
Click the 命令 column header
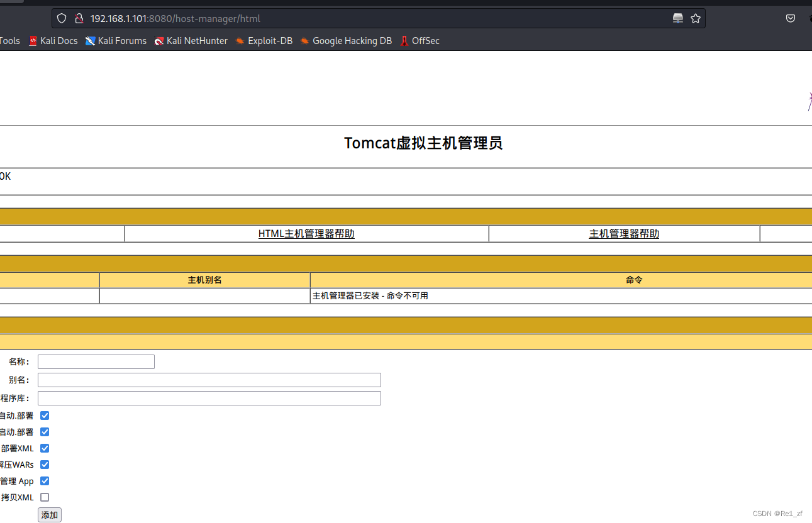(634, 280)
